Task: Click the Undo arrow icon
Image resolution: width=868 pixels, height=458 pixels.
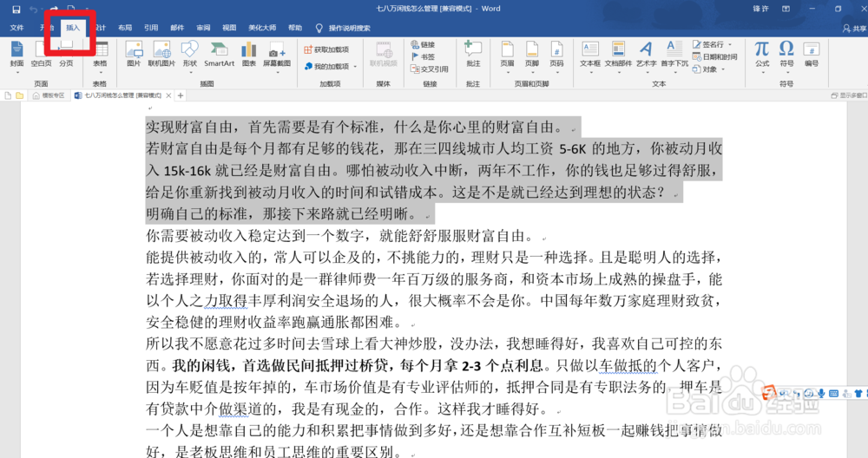Action: coord(34,9)
